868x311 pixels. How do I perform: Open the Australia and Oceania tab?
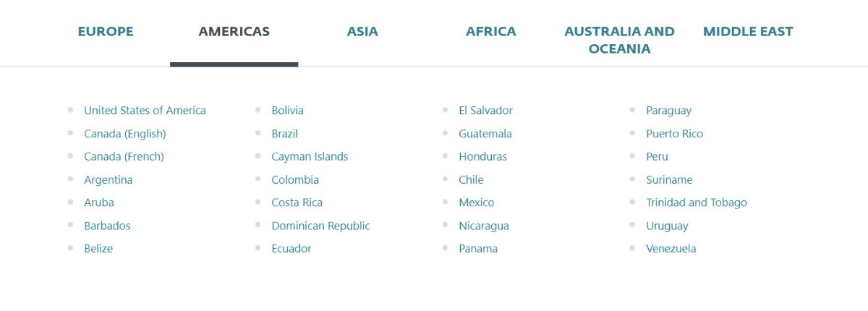click(619, 40)
